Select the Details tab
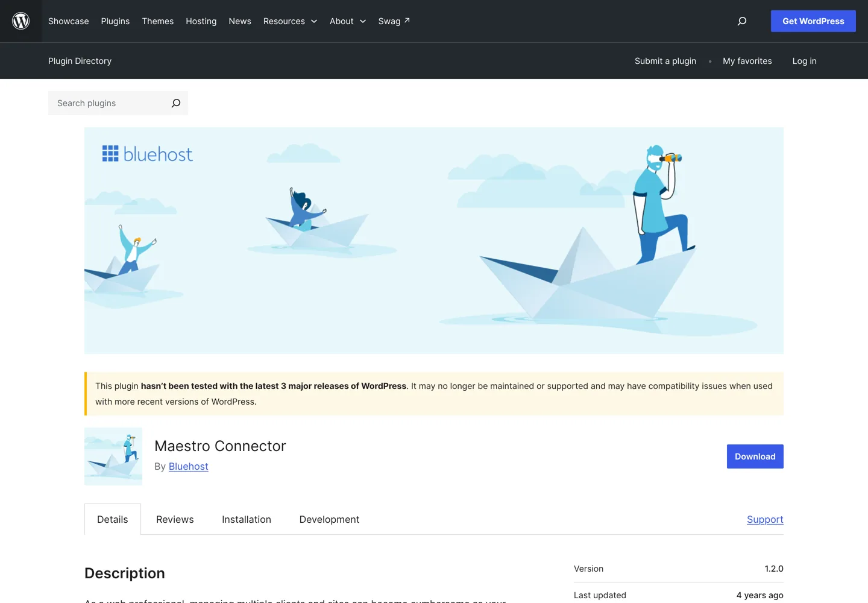This screenshot has height=603, width=868. [x=113, y=520]
